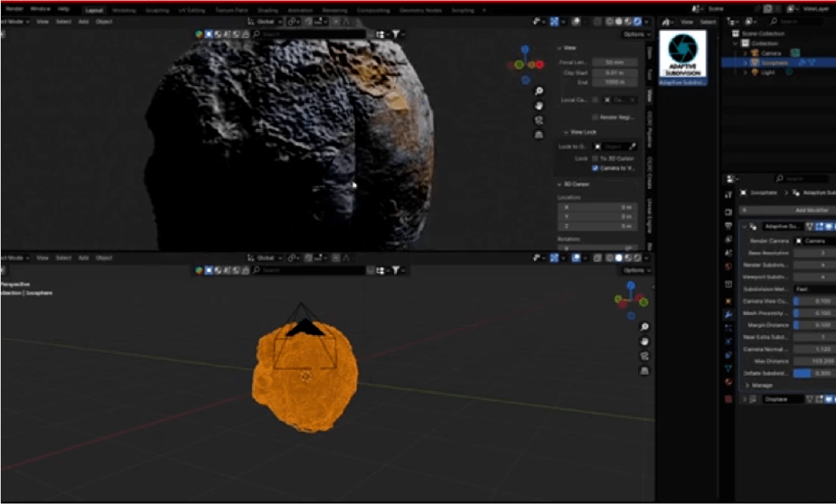Viewport: 836px width, 504px height.
Task: Enable the Render Region checkbox
Action: coord(595,117)
